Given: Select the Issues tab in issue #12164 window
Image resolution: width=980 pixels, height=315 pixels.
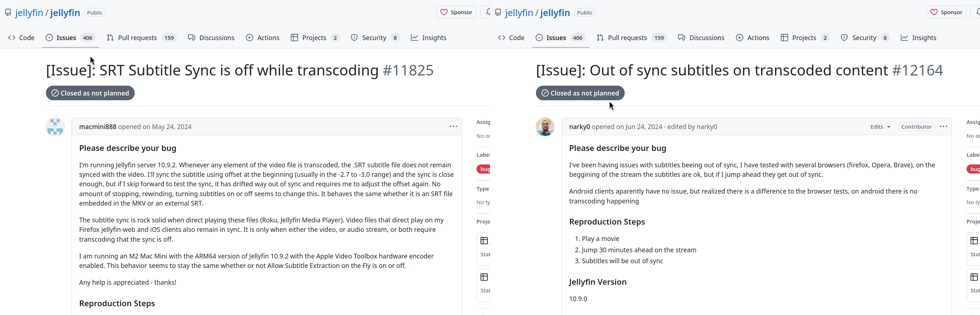Looking at the screenshot, I should [560, 38].
